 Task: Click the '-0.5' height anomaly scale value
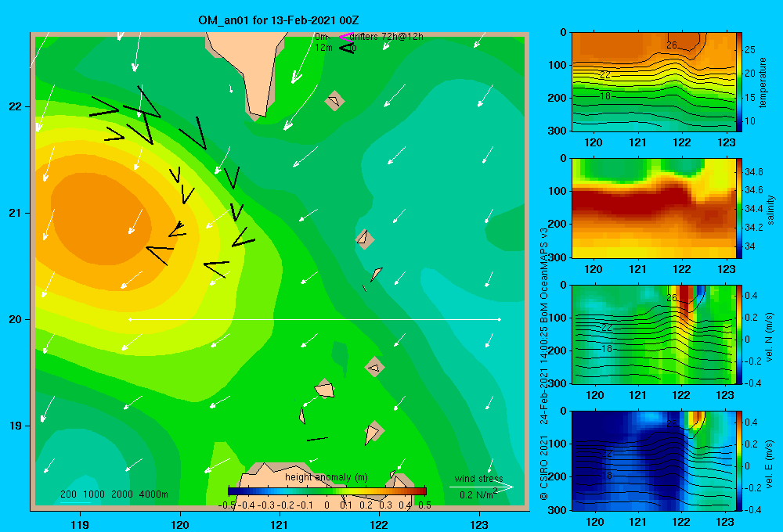tap(227, 505)
